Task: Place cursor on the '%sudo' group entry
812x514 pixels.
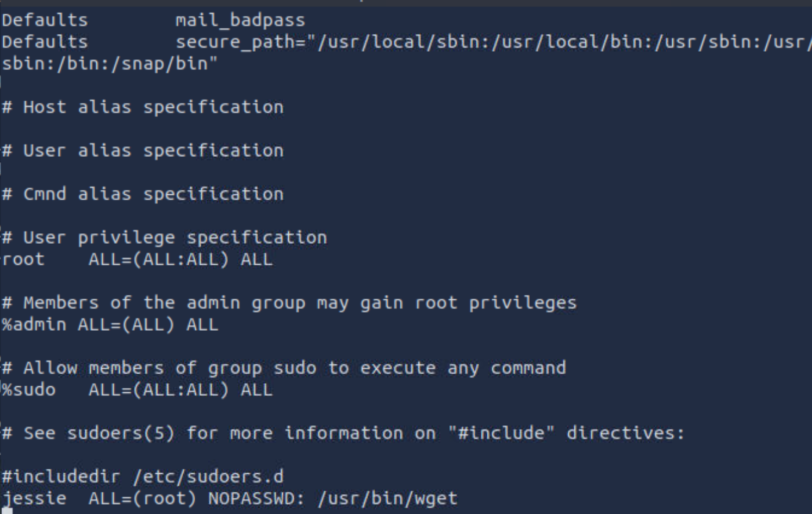Action: point(29,390)
